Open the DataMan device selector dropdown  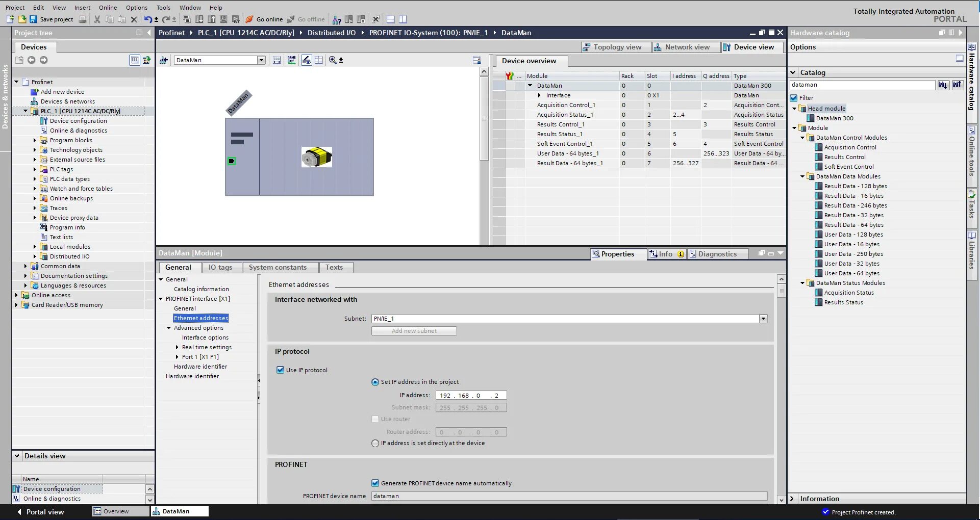[x=261, y=60]
